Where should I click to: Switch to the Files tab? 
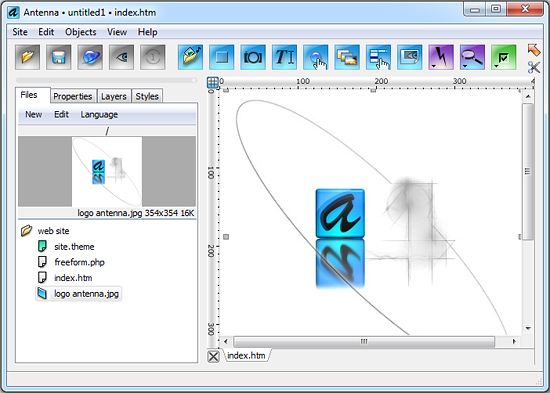29,95
